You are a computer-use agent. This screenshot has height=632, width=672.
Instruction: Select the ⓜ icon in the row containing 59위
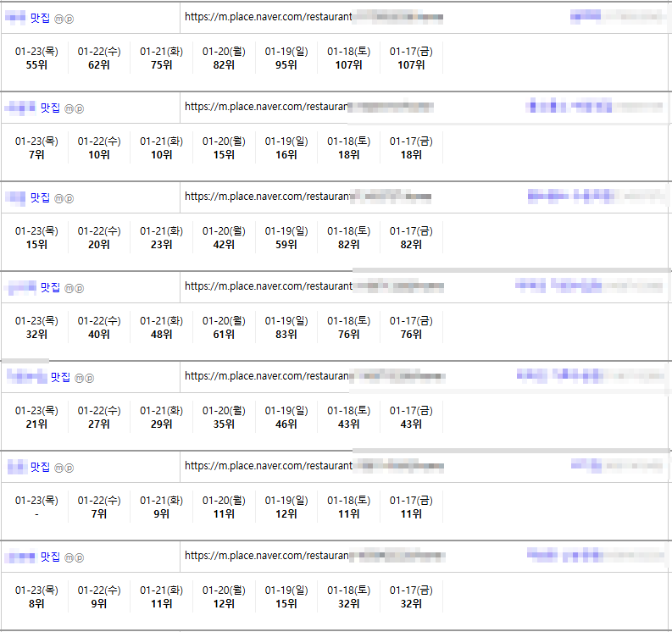[x=58, y=198]
